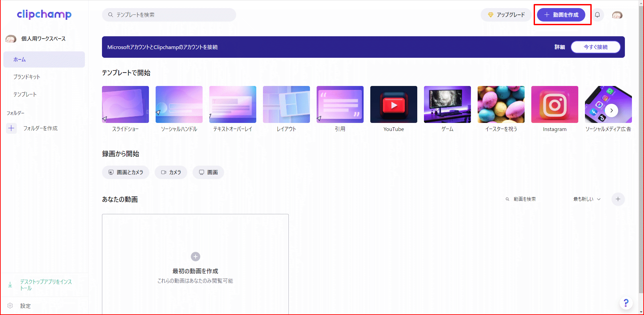Start a 画面とカメラ recording
The width and height of the screenshot is (644, 315).
126,172
